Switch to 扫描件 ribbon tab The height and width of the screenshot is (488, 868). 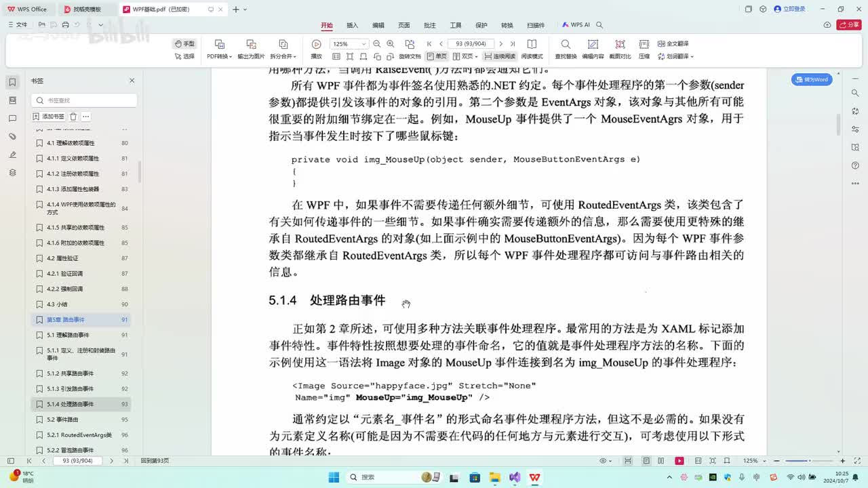pos(536,25)
